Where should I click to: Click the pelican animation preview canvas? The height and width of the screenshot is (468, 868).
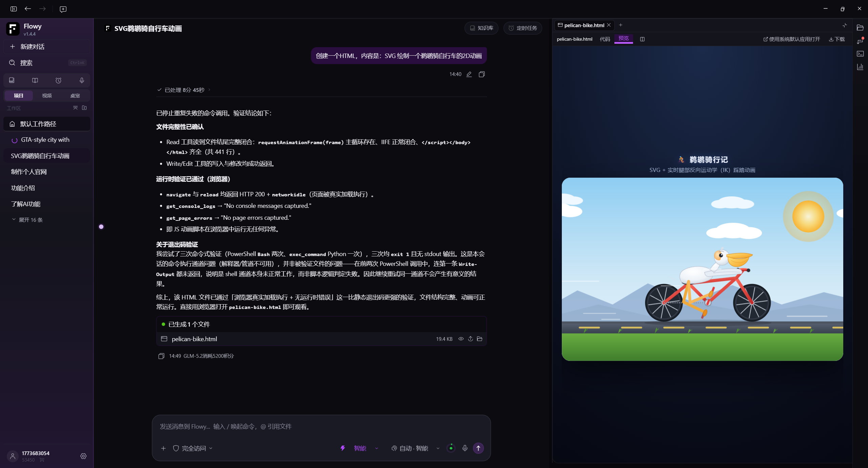click(x=702, y=269)
